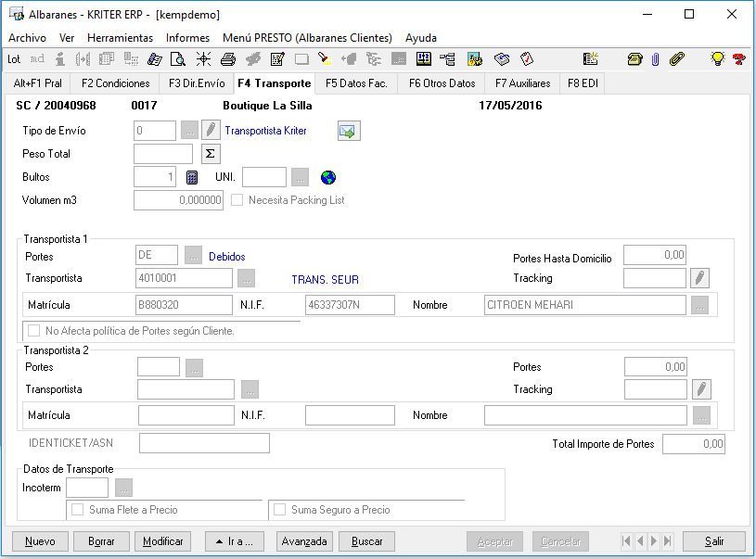
Task: Click the Volumen m3 input field
Action: coord(178,200)
